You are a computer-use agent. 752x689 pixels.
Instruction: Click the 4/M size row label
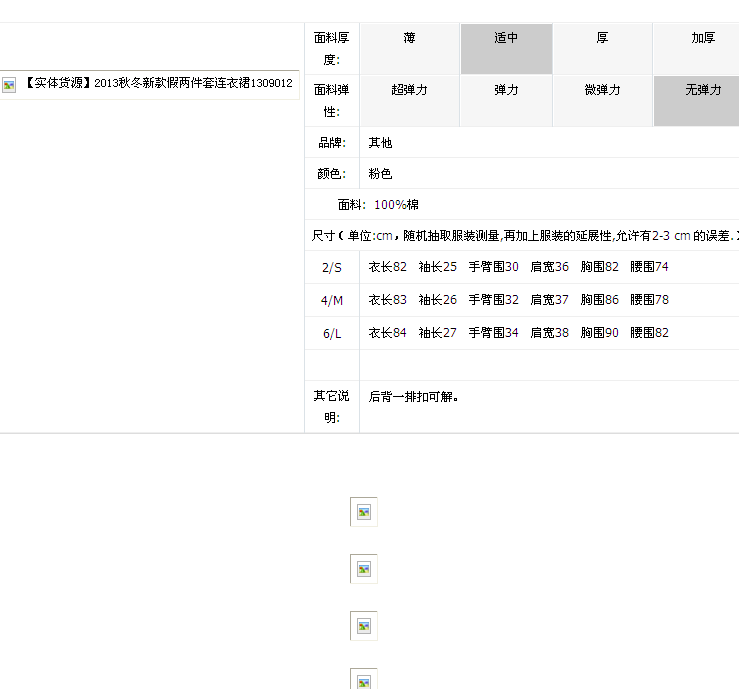pos(331,300)
